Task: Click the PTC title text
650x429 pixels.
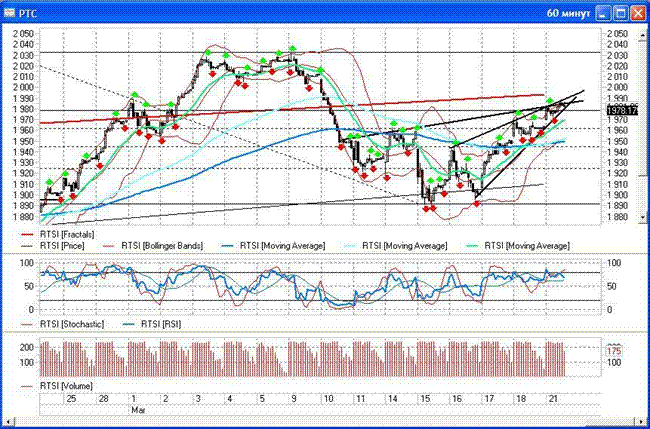Action: 27,14
